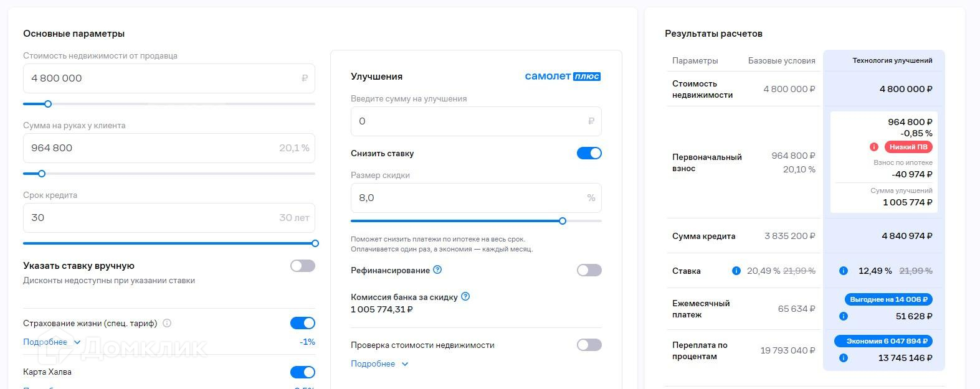This screenshot has width=980, height=389.
Task: Enable Указать ставку вручную toggle
Action: 303,266
